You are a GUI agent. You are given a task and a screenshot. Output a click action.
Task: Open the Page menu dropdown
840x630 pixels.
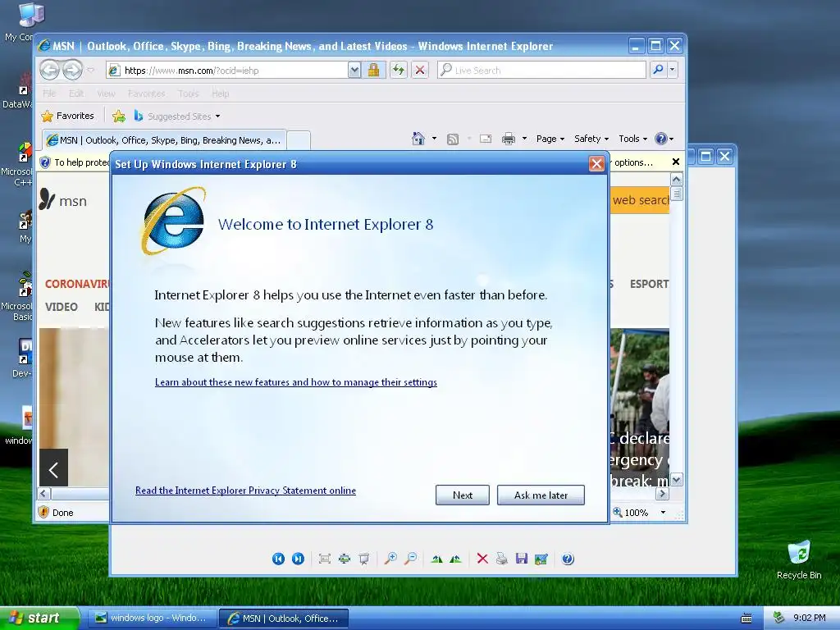coord(550,139)
